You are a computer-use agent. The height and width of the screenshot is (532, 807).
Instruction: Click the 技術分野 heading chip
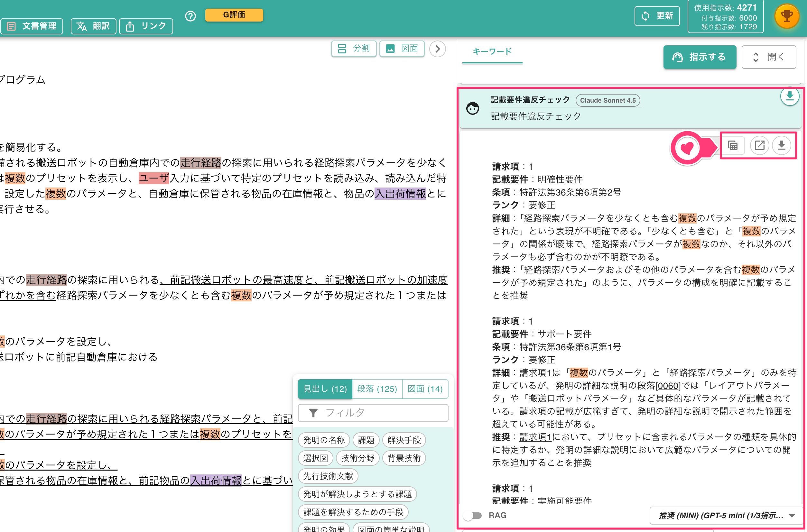pos(358,458)
